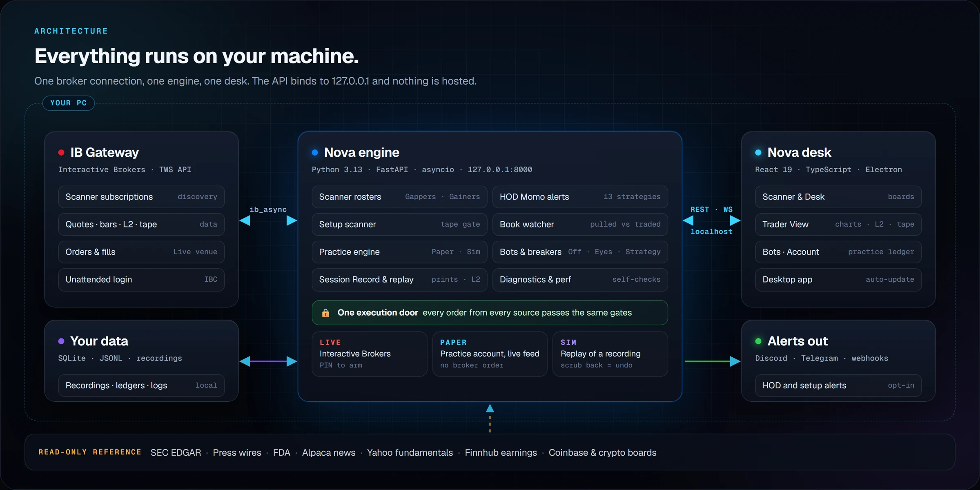Click the HOD and setup alerts row
Viewport: 980px width, 490px height.
coord(838,385)
